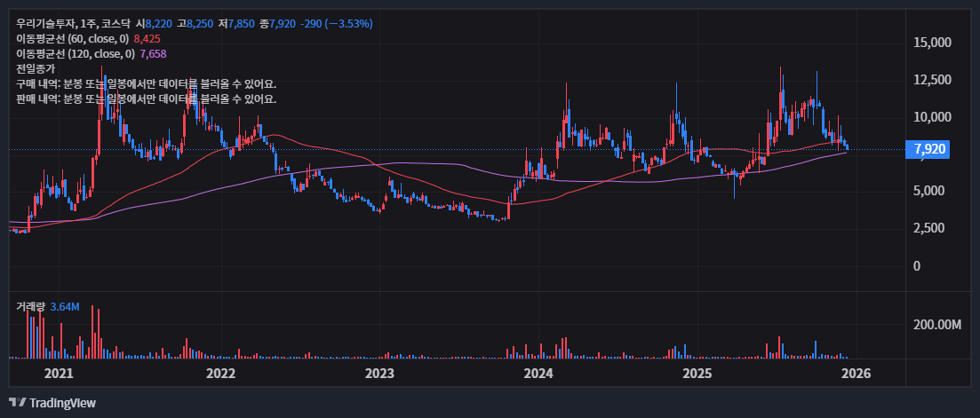
Task: Click the 7,658 moving average value
Action: coord(153,53)
